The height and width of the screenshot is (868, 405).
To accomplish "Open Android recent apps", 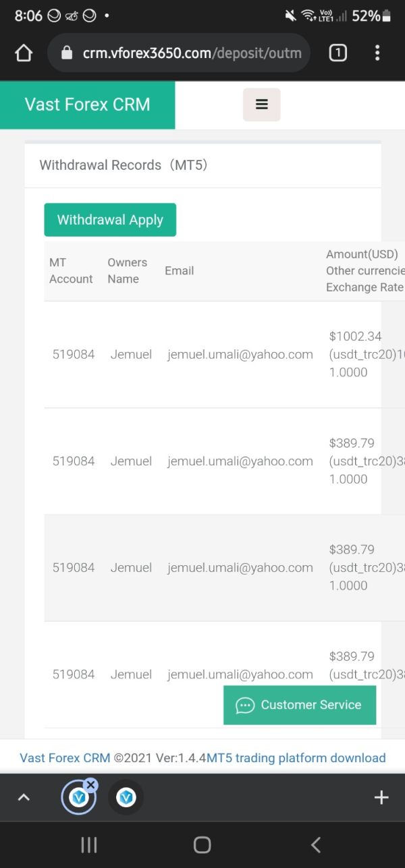I will [x=88, y=844].
